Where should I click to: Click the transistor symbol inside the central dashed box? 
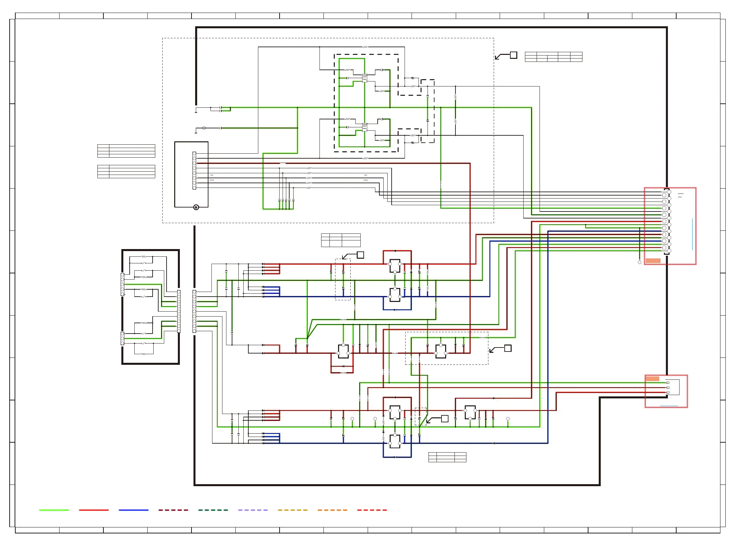[x=440, y=351]
